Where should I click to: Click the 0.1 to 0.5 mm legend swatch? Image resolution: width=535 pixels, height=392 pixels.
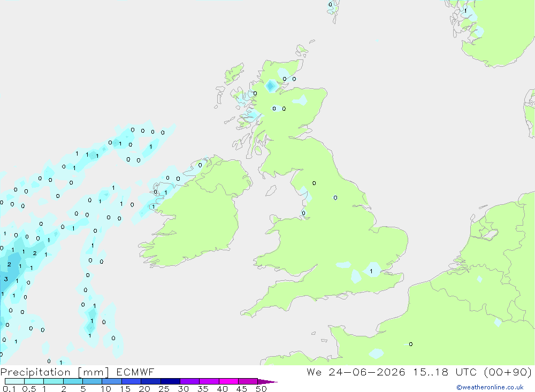14,381
